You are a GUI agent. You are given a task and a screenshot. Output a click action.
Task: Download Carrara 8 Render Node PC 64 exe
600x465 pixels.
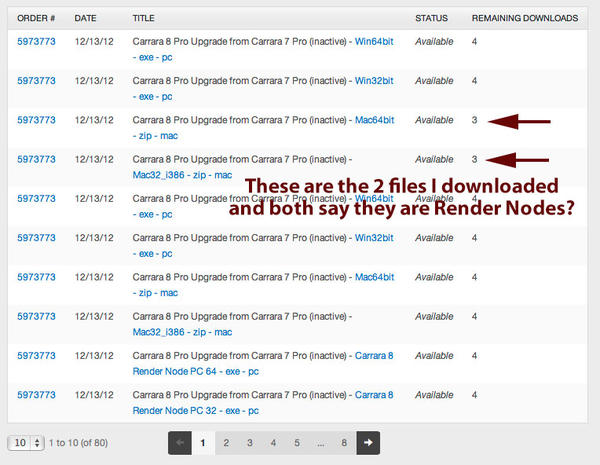[196, 371]
